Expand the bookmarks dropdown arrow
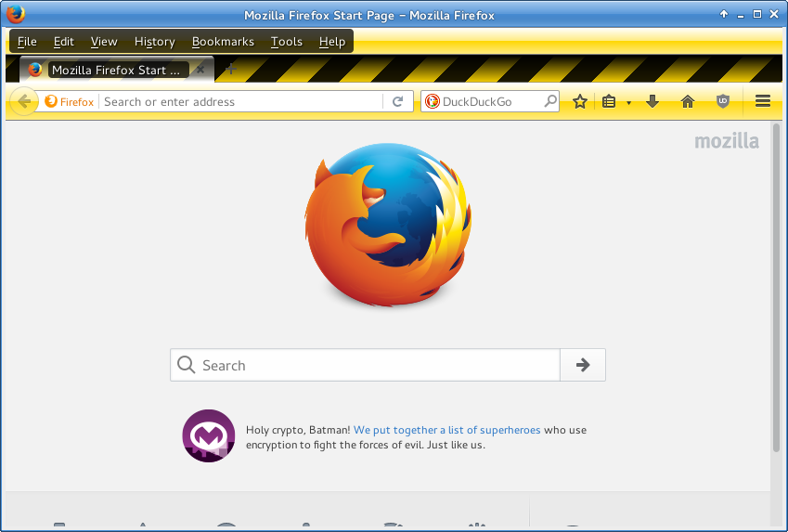The height and width of the screenshot is (532, 788). click(x=628, y=102)
